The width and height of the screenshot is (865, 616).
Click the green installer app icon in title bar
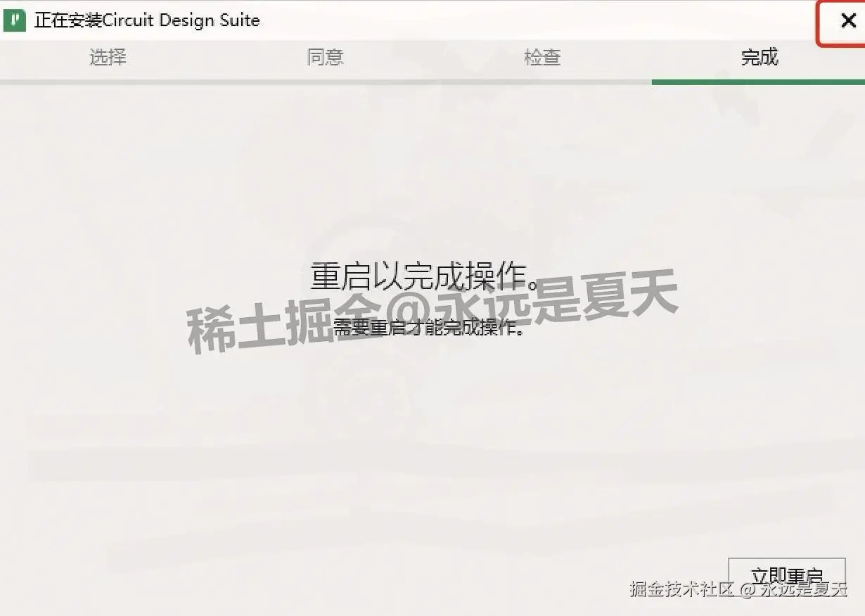14,20
